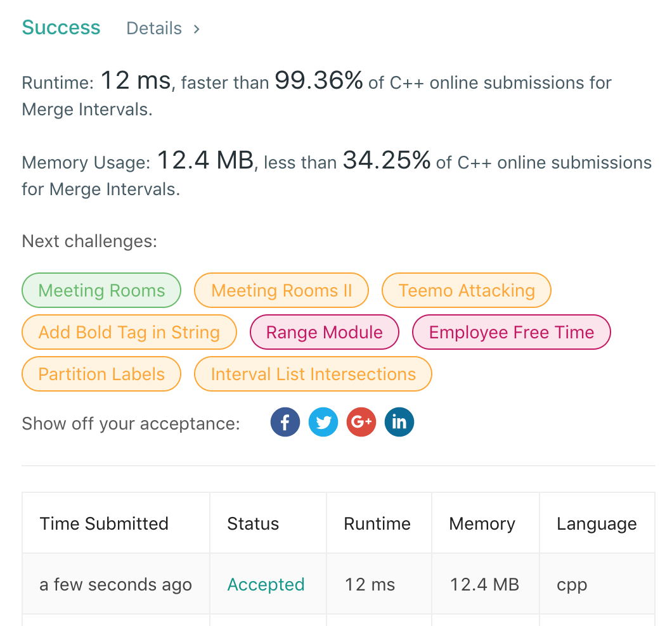Screen dimensions: 672x626
Task: Go to Teemo Attacking challenge
Action: [466, 290]
